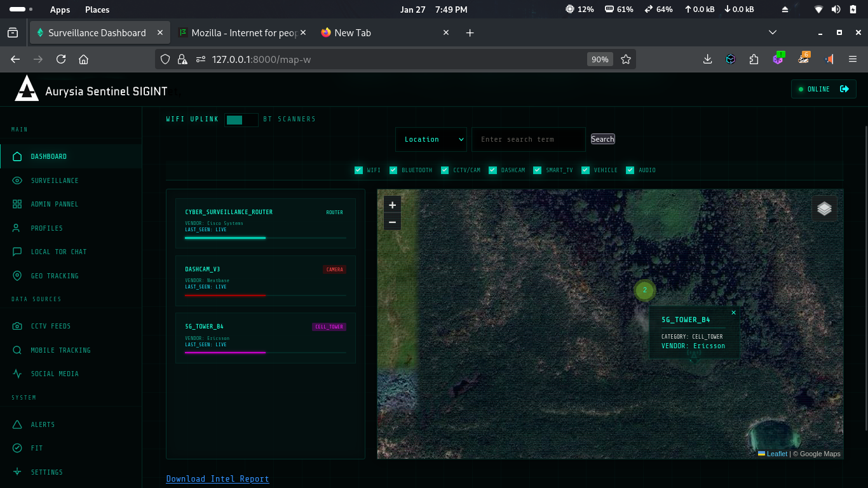The width and height of the screenshot is (868, 488).
Task: Open the Location search type dropdown
Action: [x=431, y=139]
